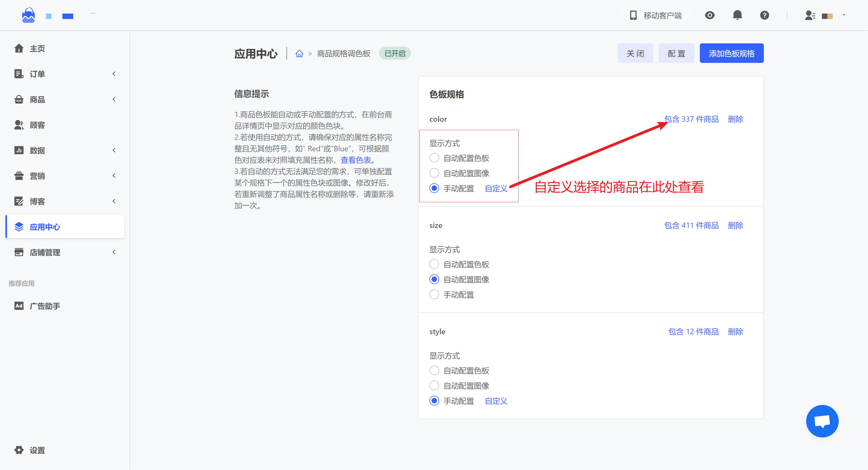Expand the 商品 menu chevron

click(114, 99)
